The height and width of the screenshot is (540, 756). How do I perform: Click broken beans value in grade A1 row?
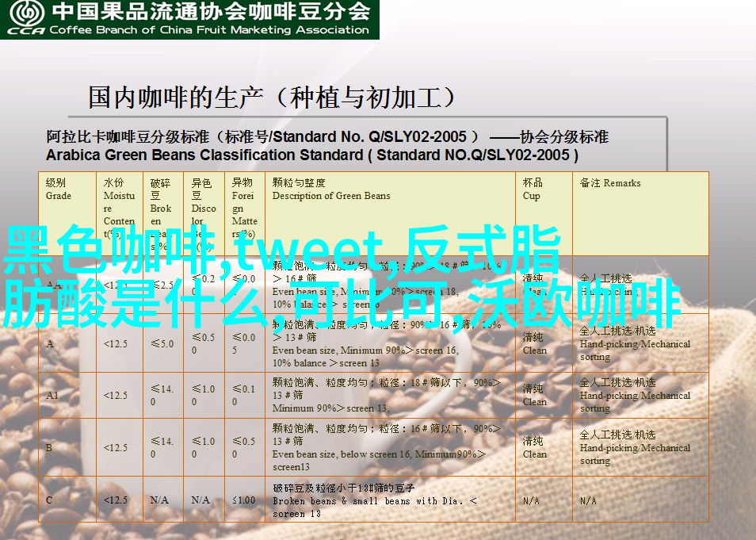[162, 395]
